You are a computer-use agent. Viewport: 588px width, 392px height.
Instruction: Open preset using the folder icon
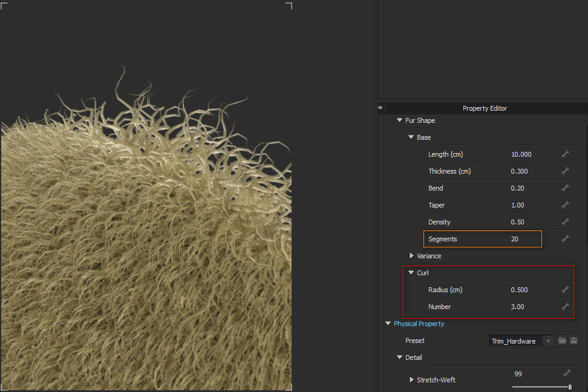[x=562, y=341]
